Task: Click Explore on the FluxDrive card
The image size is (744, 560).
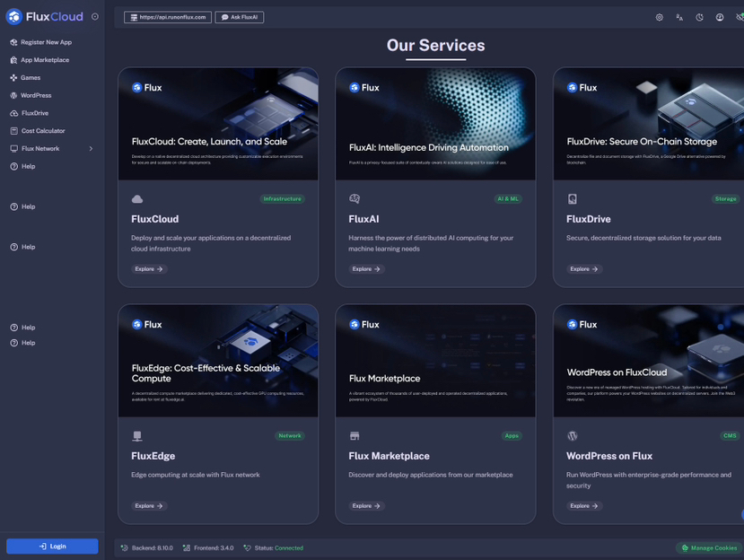Action: click(x=584, y=269)
